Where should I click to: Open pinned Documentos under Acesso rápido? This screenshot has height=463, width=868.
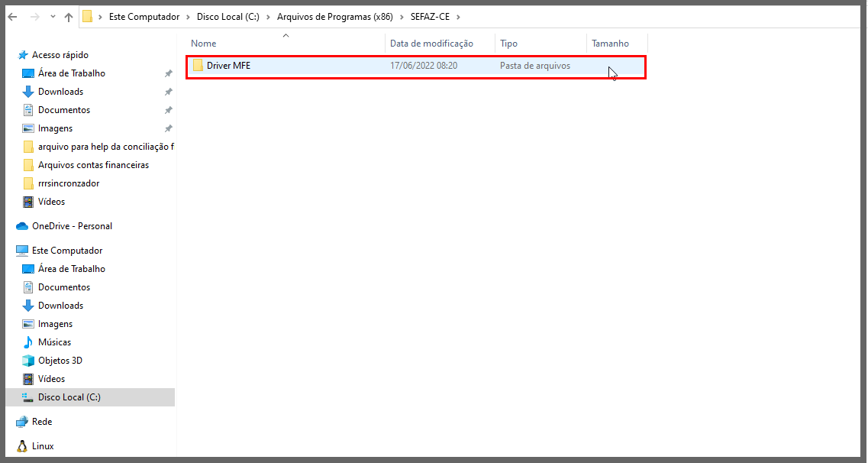click(x=63, y=110)
